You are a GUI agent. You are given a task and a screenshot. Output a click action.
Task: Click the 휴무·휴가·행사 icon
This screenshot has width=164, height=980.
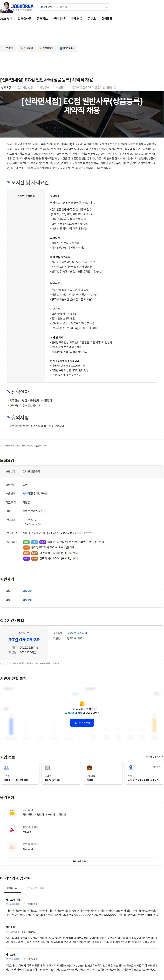point(12,829)
